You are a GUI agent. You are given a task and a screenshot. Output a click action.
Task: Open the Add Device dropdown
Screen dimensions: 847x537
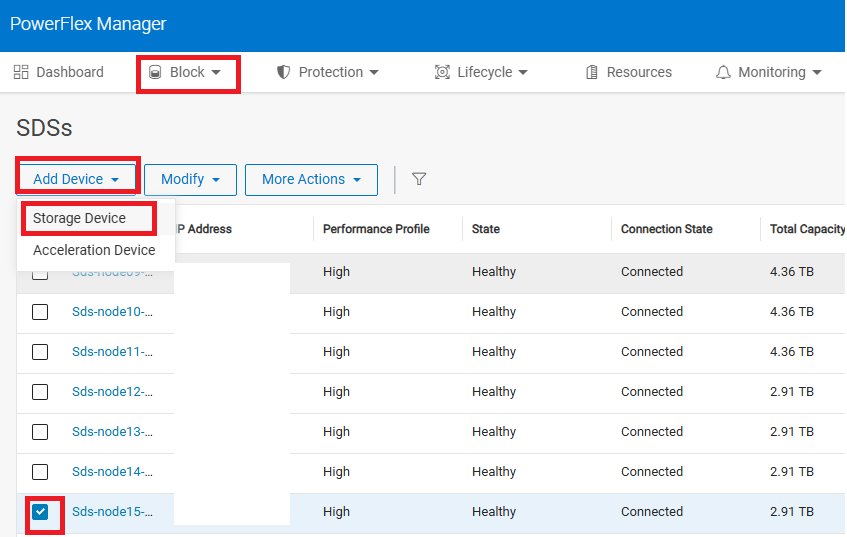click(x=76, y=179)
